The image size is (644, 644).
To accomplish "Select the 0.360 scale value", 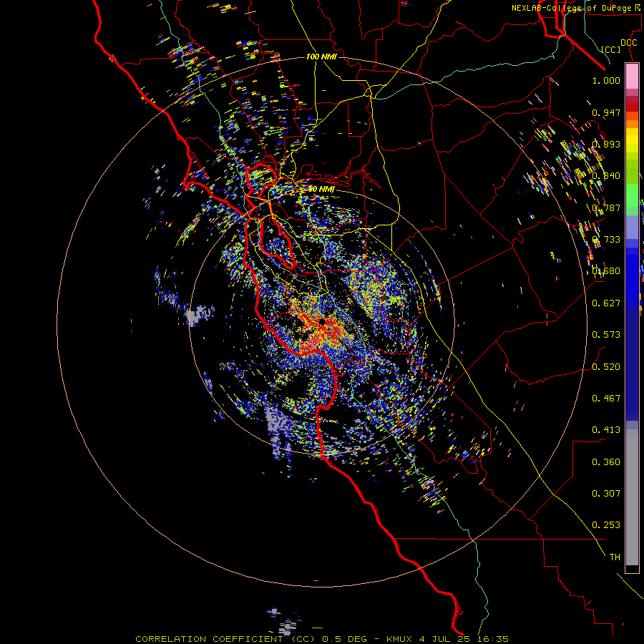I will pos(606,462).
